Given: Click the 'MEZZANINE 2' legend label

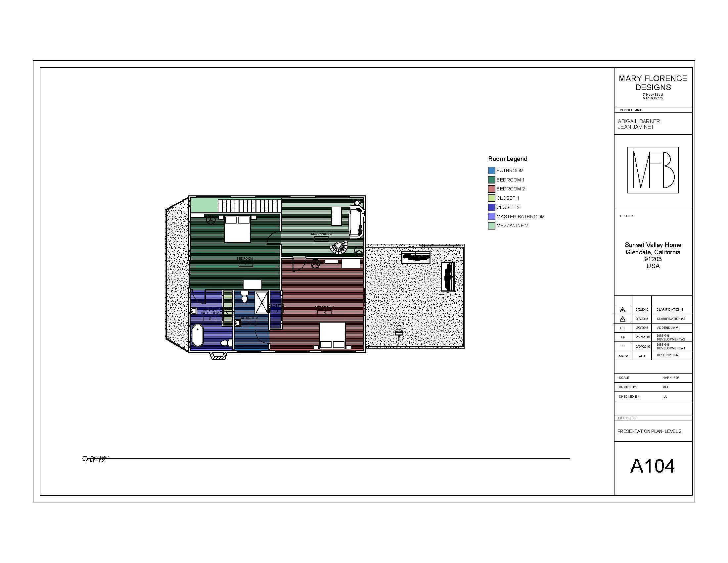Looking at the screenshot, I should click(x=512, y=226).
